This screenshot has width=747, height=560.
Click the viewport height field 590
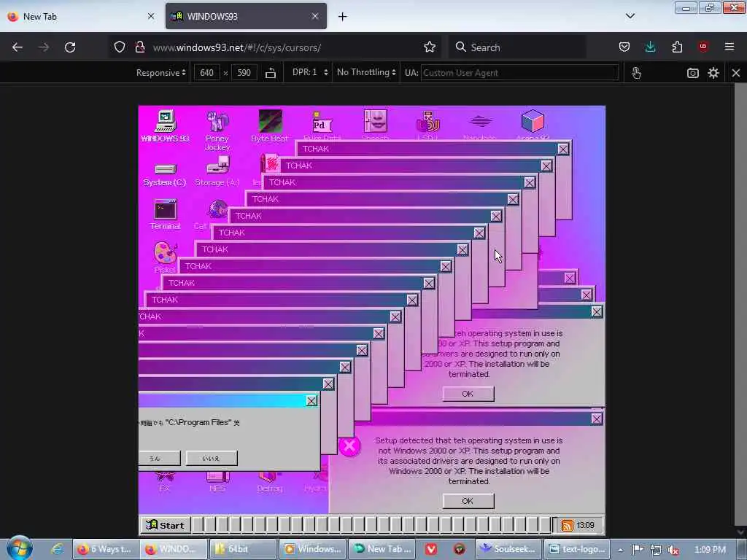click(x=244, y=73)
